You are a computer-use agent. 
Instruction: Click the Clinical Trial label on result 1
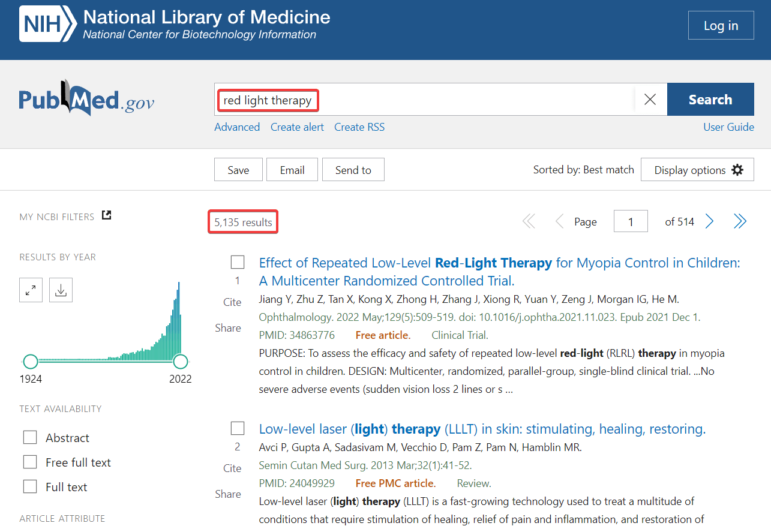460,335
